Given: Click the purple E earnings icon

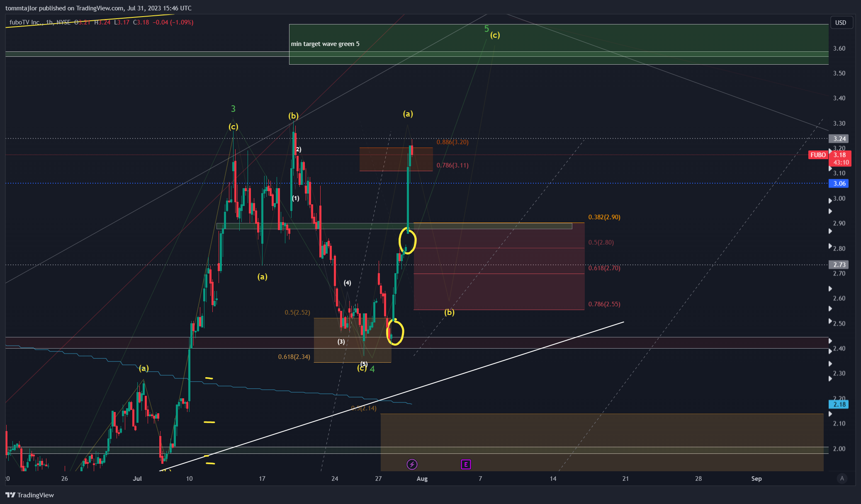Looking at the screenshot, I should [x=466, y=464].
